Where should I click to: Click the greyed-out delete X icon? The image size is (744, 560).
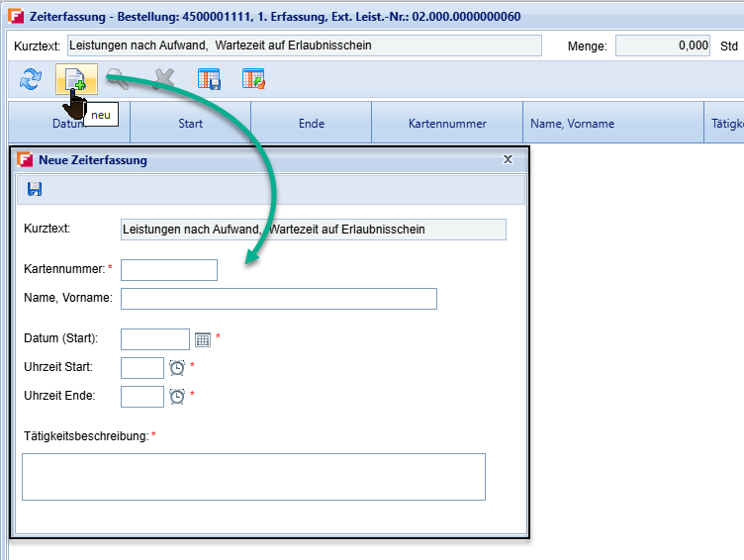tap(163, 79)
